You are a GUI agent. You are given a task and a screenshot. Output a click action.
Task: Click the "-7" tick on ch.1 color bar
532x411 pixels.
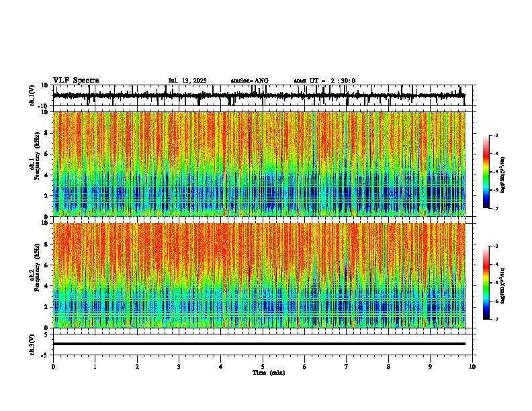(x=496, y=208)
